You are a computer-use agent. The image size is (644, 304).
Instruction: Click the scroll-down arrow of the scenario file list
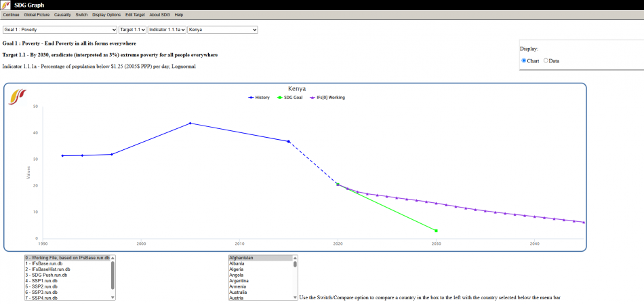click(x=113, y=297)
